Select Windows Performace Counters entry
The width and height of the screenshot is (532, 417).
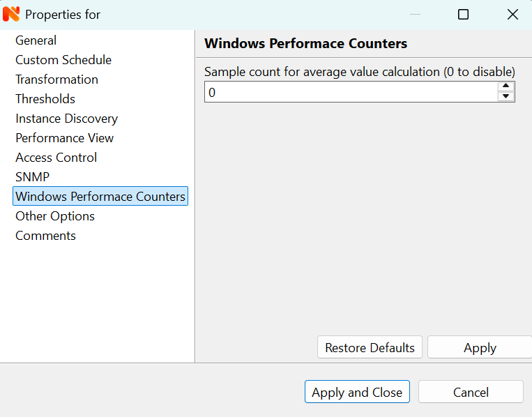pyautogui.click(x=100, y=197)
